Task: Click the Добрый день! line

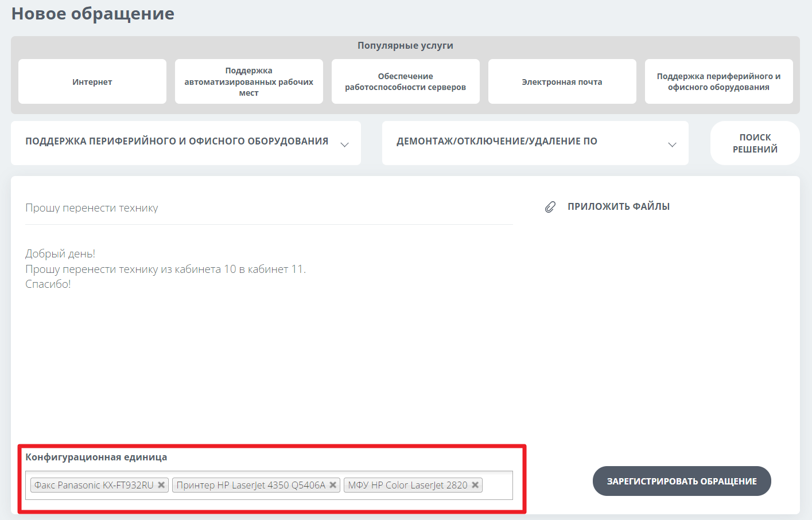Action: [x=60, y=254]
